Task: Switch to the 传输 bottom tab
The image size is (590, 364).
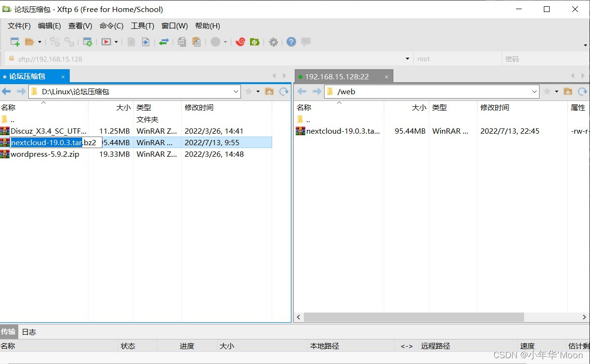Action: point(8,332)
